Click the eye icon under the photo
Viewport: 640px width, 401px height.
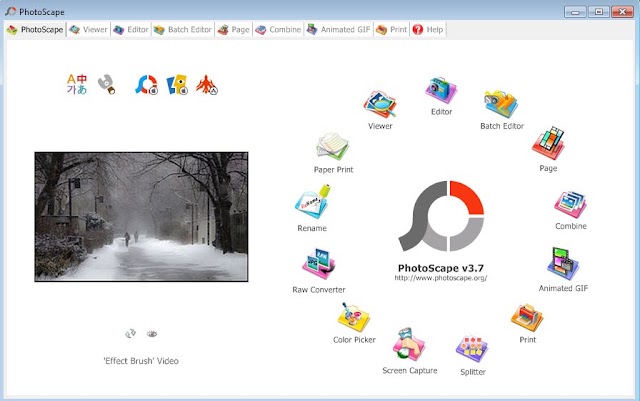[152, 334]
